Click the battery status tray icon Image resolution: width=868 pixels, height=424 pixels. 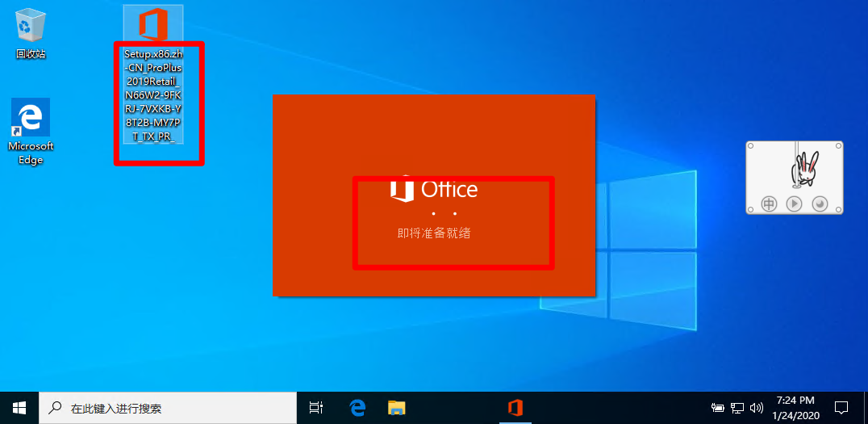[717, 409]
